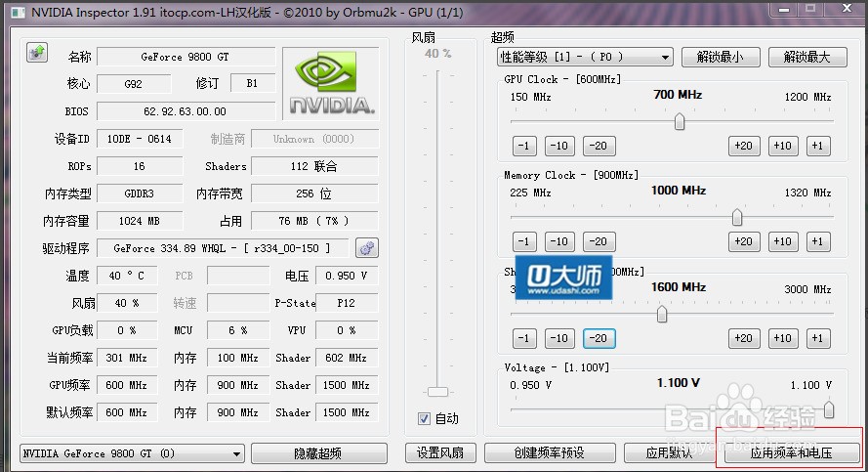This screenshot has width=868, height=472.
Task: Click the driver GeForce 334.89 WHQL field
Action: click(x=223, y=248)
